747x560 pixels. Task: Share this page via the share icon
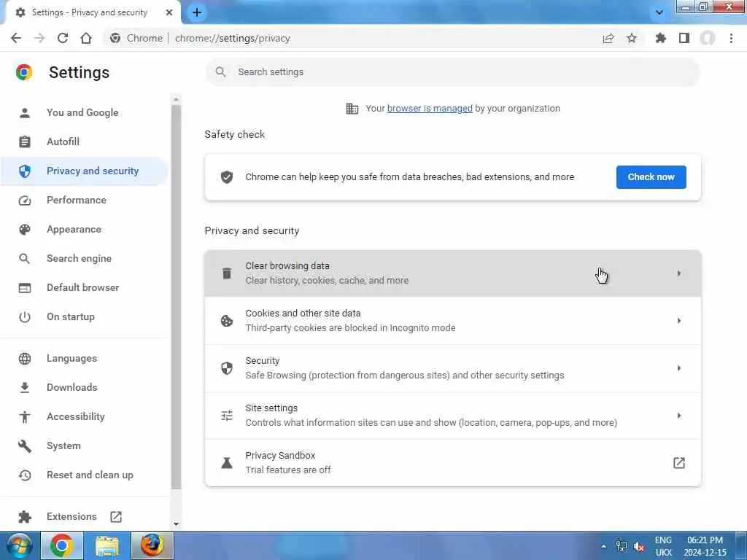pyautogui.click(x=608, y=38)
